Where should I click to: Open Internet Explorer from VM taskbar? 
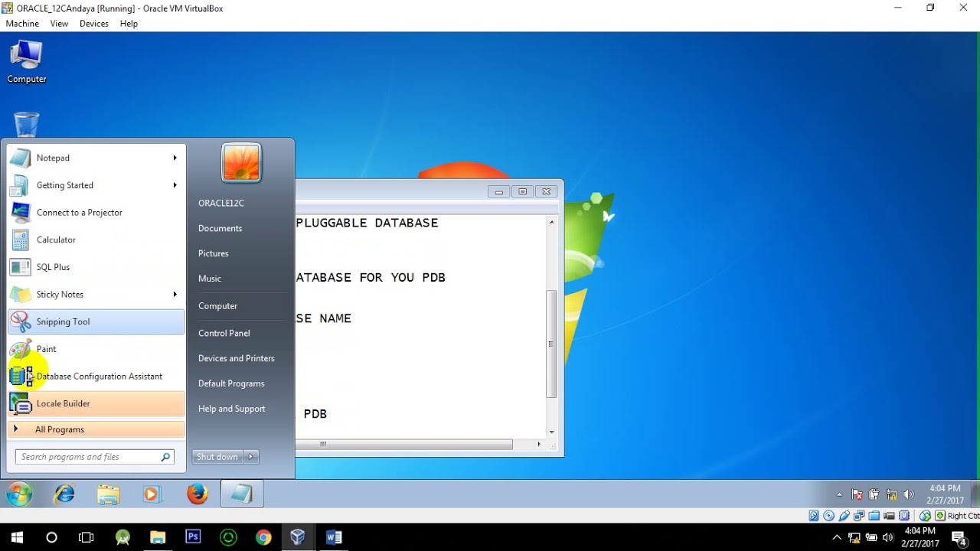[64, 494]
